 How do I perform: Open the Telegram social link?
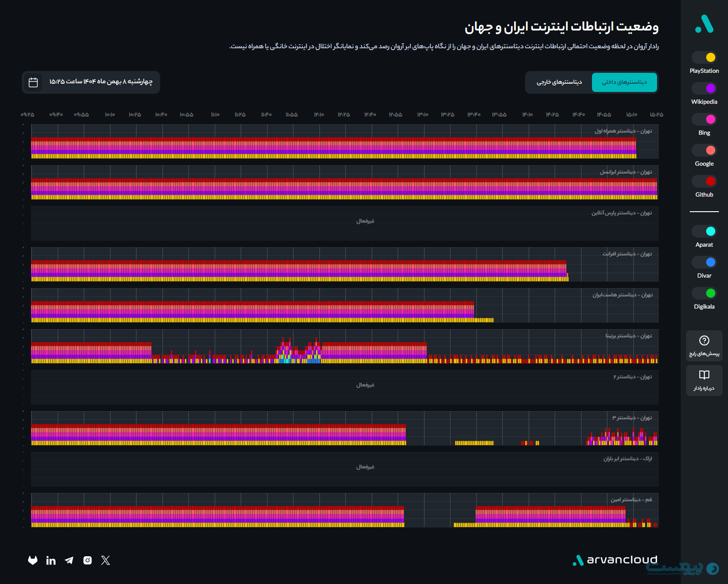pos(69,560)
